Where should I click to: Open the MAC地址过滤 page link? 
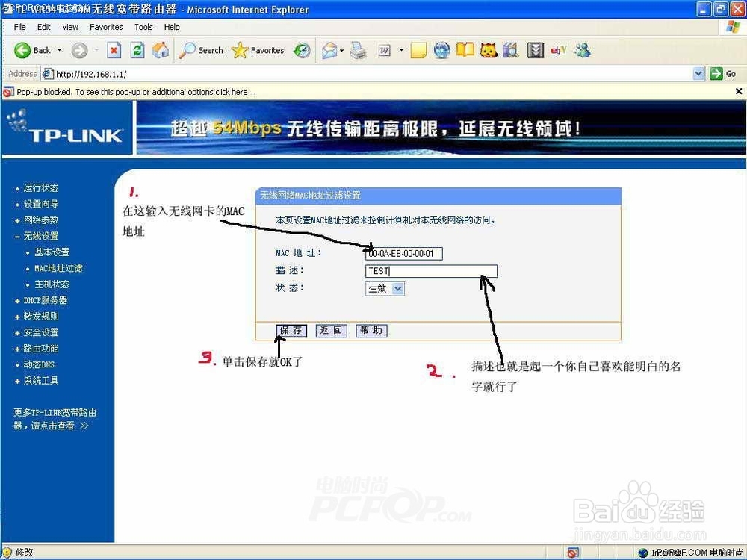tap(58, 268)
